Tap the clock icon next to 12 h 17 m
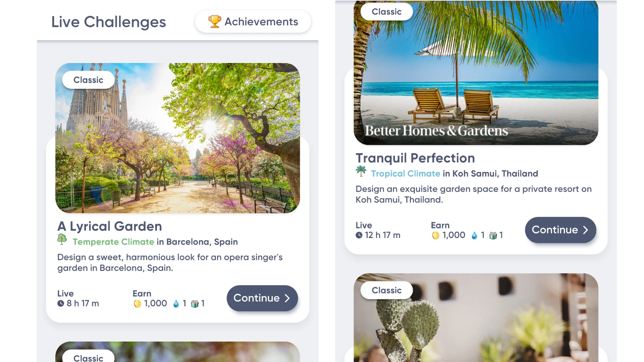Image resolution: width=644 pixels, height=362 pixels. [x=359, y=235]
